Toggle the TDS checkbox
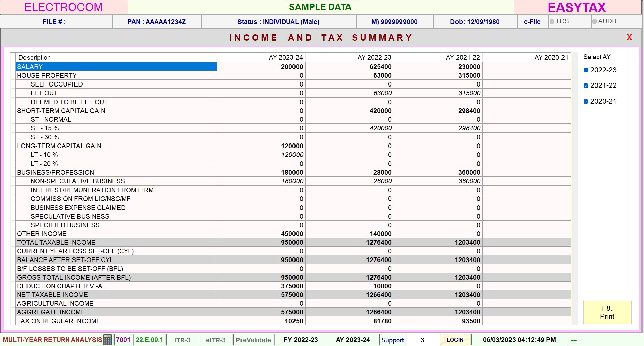Screen dimensions: 644x346 (x=552, y=21)
